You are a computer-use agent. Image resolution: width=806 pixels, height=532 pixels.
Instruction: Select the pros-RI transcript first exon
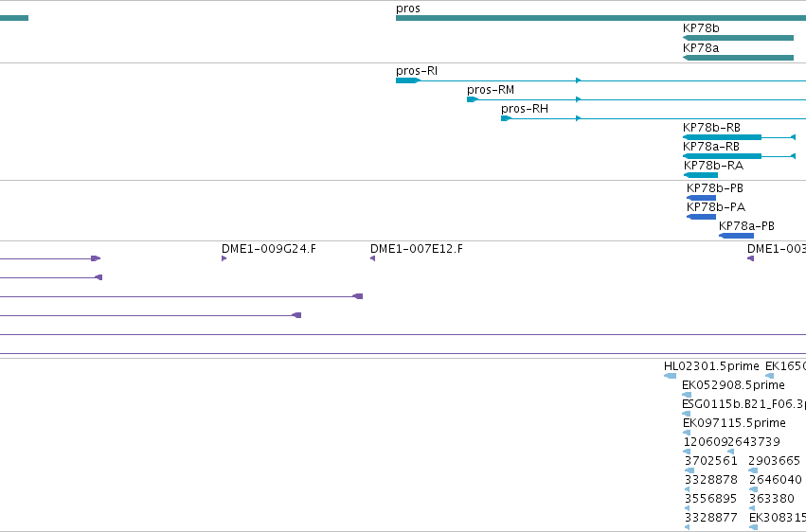point(408,80)
